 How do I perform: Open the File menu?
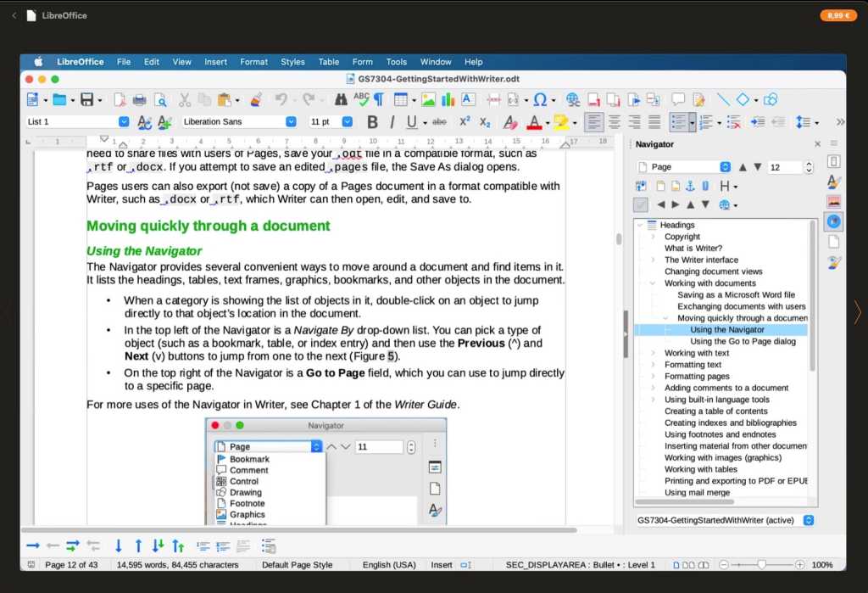point(124,62)
